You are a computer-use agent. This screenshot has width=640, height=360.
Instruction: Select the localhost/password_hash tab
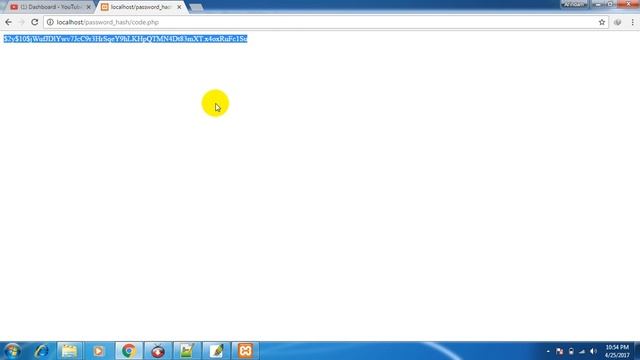141,7
